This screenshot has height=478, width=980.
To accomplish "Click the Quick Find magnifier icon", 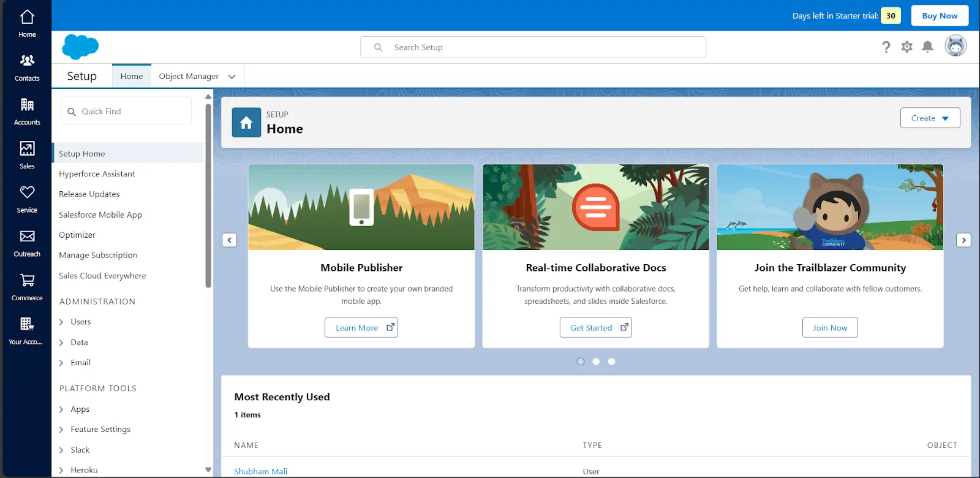I will point(72,112).
